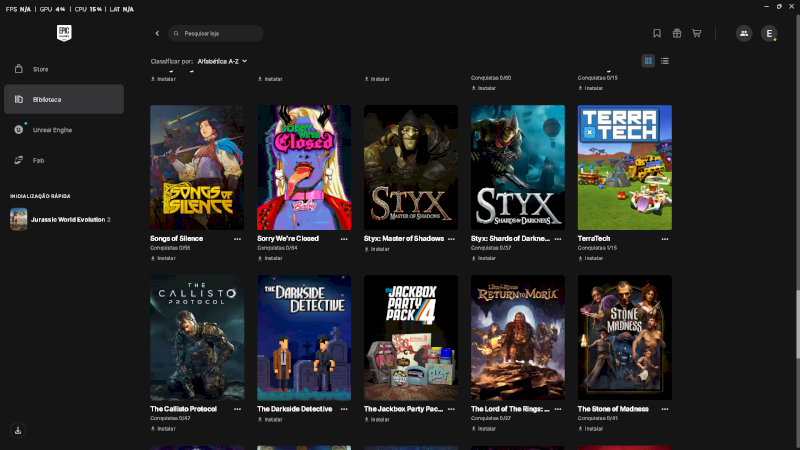Image resolution: width=800 pixels, height=450 pixels.
Task: Click The Callisto Protocol title text
Action: 184,409
